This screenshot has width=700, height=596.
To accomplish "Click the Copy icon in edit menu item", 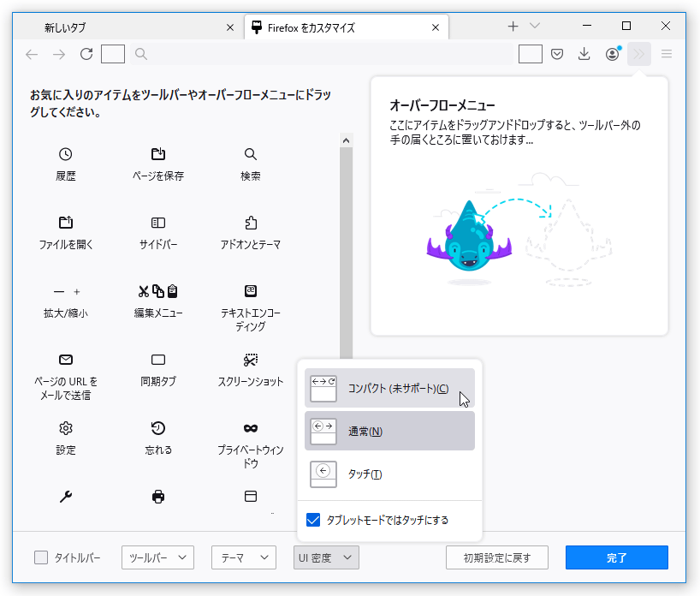I will 158,291.
